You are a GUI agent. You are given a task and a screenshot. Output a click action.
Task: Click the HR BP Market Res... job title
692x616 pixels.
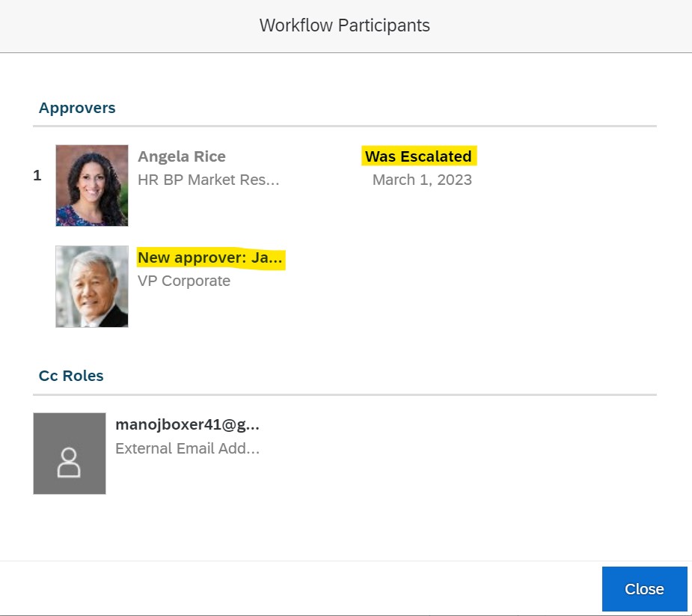[208, 180]
